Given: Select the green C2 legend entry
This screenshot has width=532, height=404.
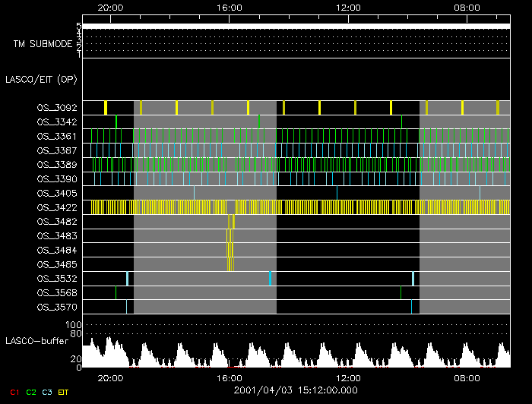Looking at the screenshot, I should 31,391.
